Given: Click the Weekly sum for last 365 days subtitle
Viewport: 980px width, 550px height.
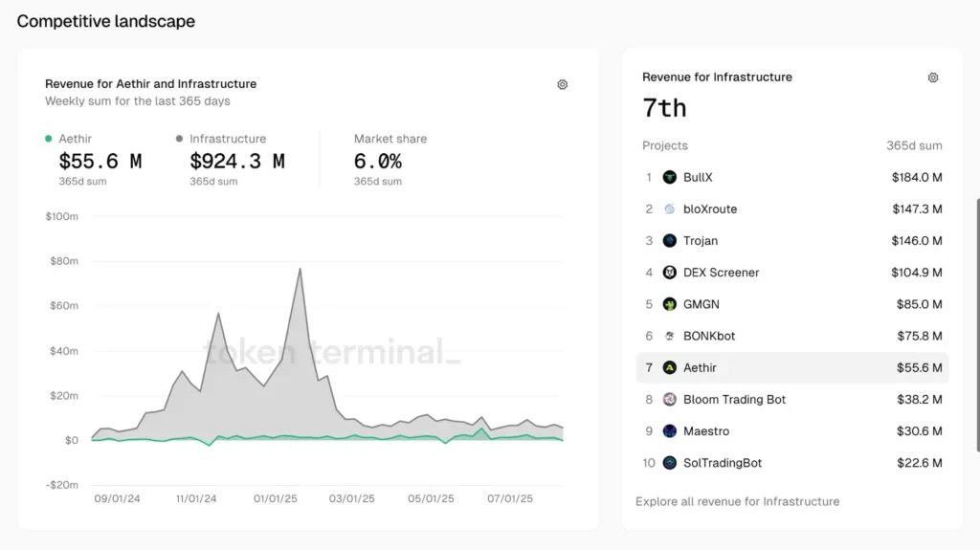Looking at the screenshot, I should 138,101.
